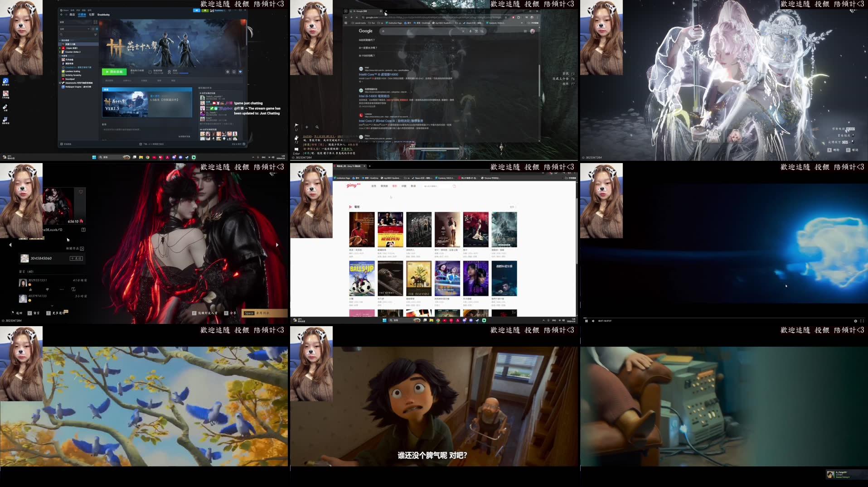
Task: Click gimy search input field
Action: (437, 186)
